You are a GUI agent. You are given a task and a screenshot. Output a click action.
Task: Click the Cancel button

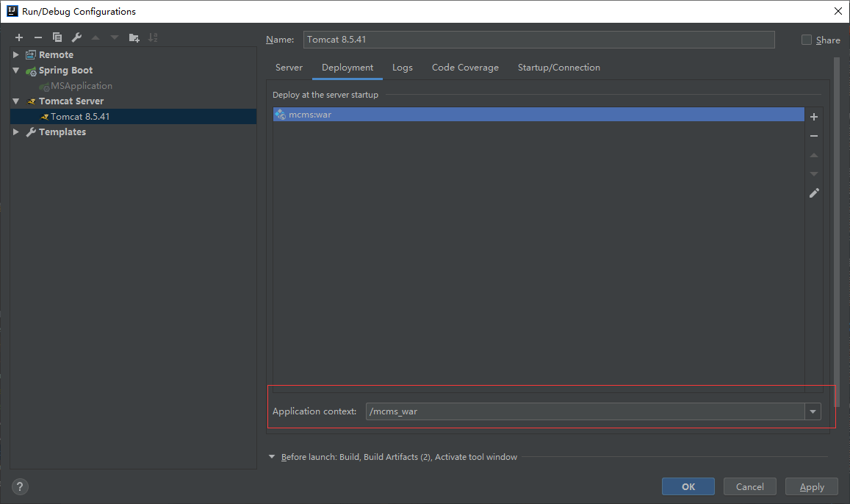point(749,486)
